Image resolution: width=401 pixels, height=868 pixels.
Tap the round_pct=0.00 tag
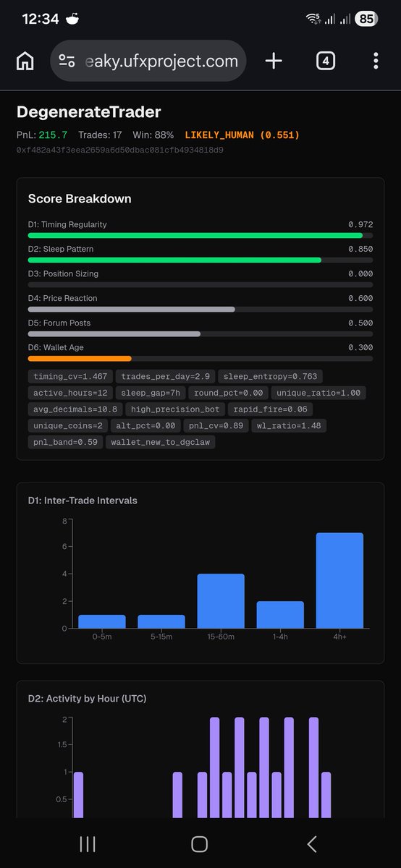pos(229,393)
